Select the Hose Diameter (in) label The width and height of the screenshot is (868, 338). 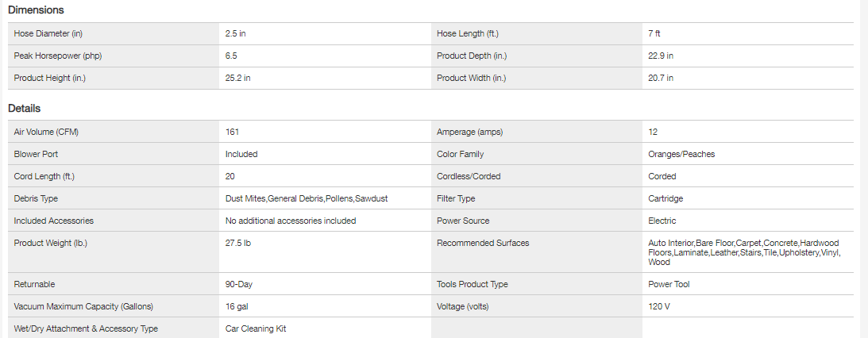[48, 34]
